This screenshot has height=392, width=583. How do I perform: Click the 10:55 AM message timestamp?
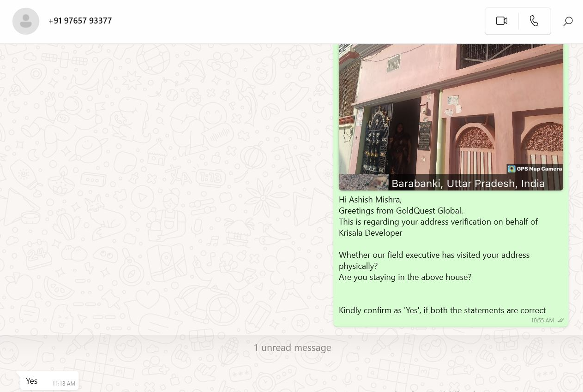(542, 321)
